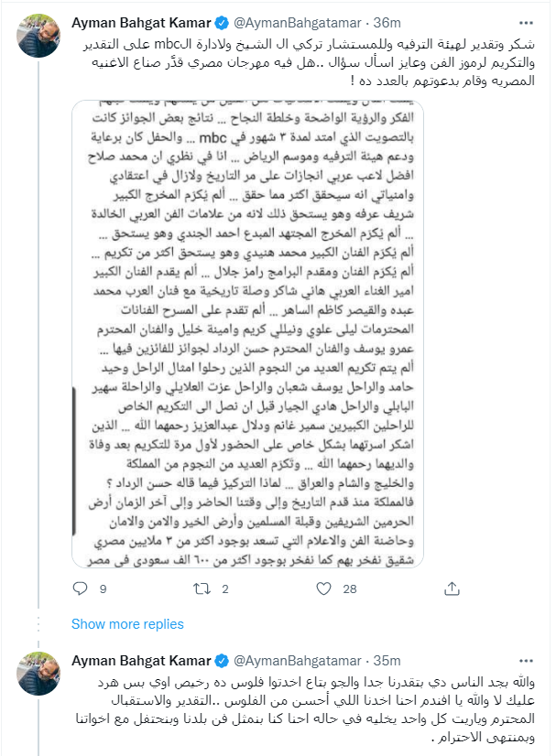Click Show more replies

(x=127, y=624)
